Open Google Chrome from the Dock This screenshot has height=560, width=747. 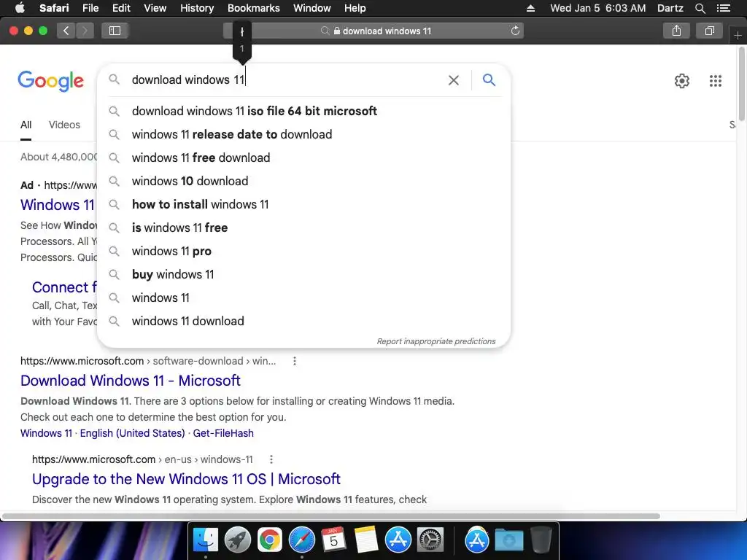pos(269,540)
